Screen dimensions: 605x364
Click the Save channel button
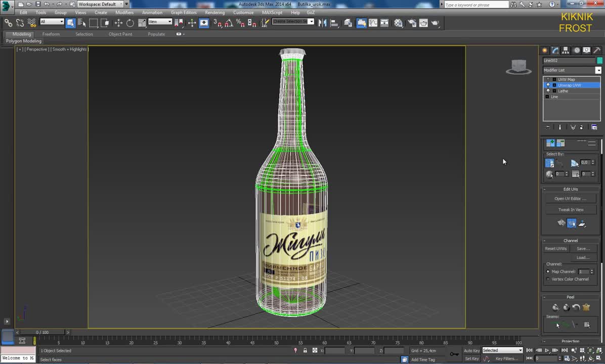[583, 249]
